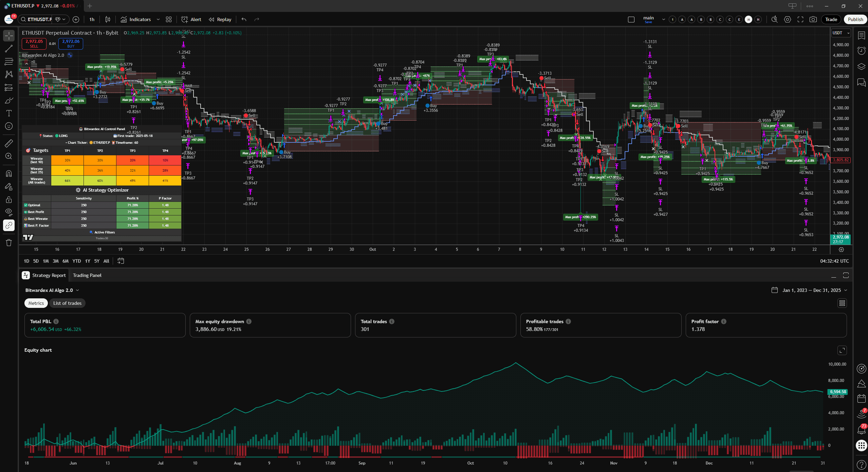The height and width of the screenshot is (472, 868).
Task: Click the Trade button
Action: tap(831, 19)
